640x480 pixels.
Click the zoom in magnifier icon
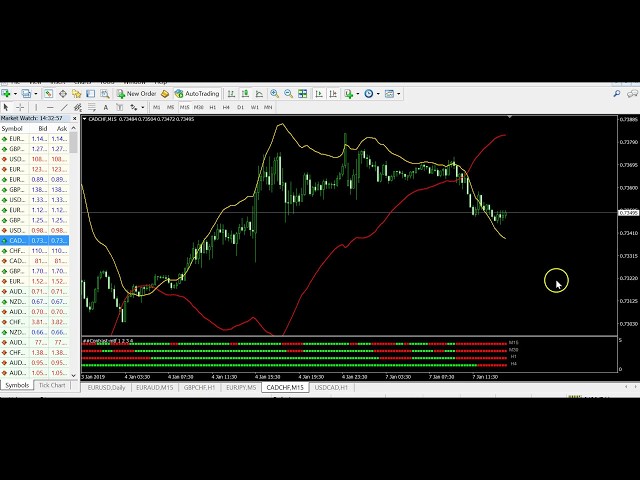(x=275, y=94)
